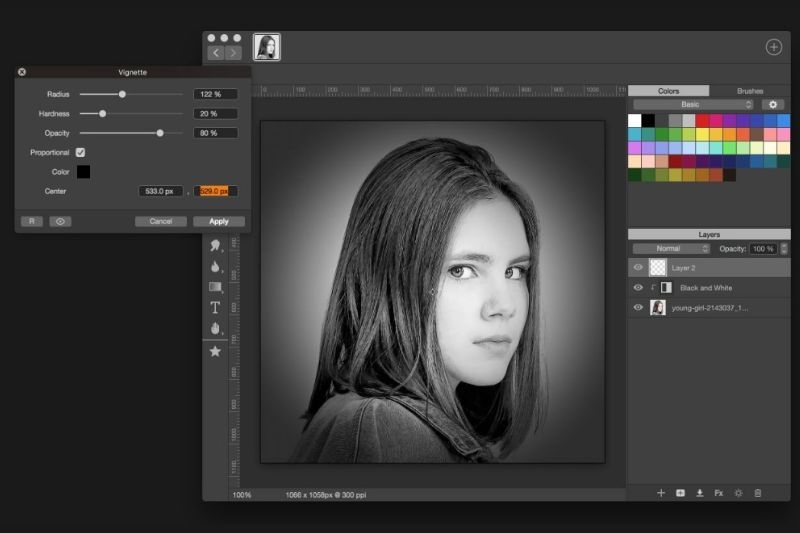Go back with the left arrow button
The height and width of the screenshot is (533, 800).
coord(216,53)
